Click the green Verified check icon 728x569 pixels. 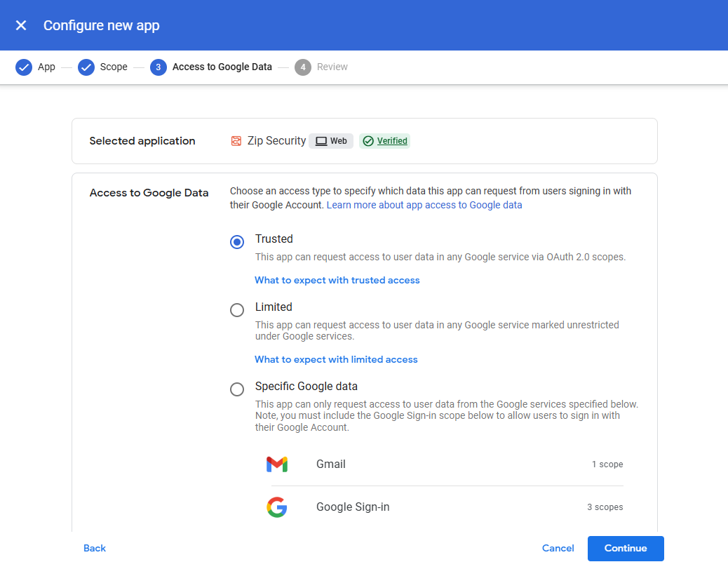[x=368, y=141]
